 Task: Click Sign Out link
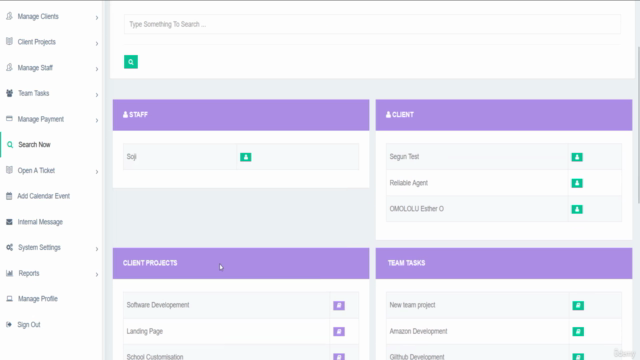[x=29, y=324]
